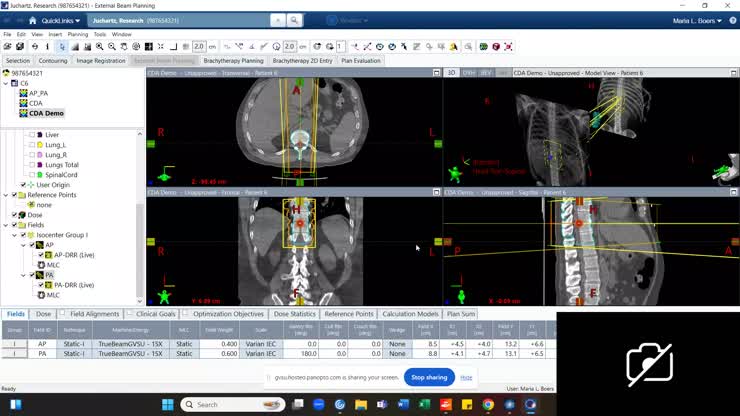740x416 pixels.
Task: Maximize the Transversal view pane
Action: click(x=437, y=73)
